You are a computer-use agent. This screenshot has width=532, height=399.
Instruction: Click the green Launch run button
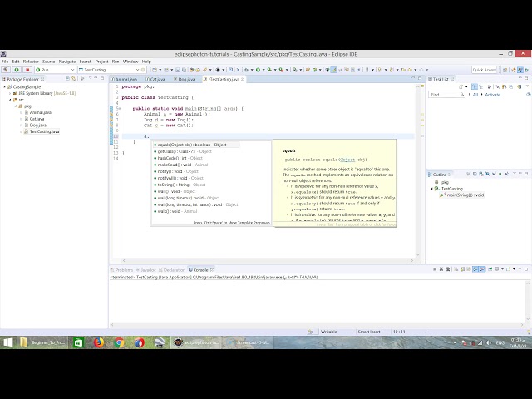(17, 70)
